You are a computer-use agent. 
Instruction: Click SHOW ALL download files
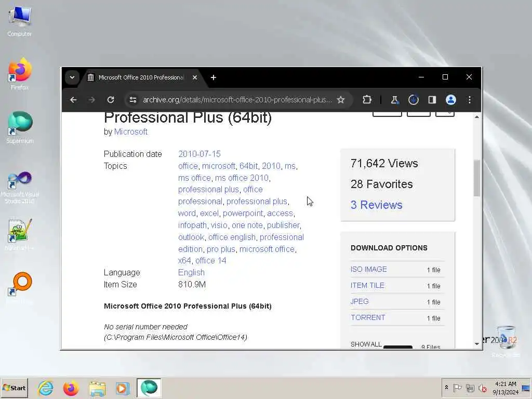click(x=366, y=344)
